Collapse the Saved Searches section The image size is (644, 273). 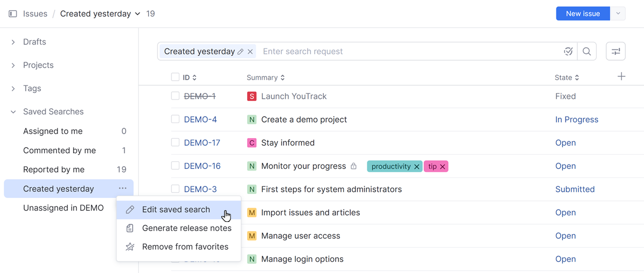pyautogui.click(x=13, y=112)
